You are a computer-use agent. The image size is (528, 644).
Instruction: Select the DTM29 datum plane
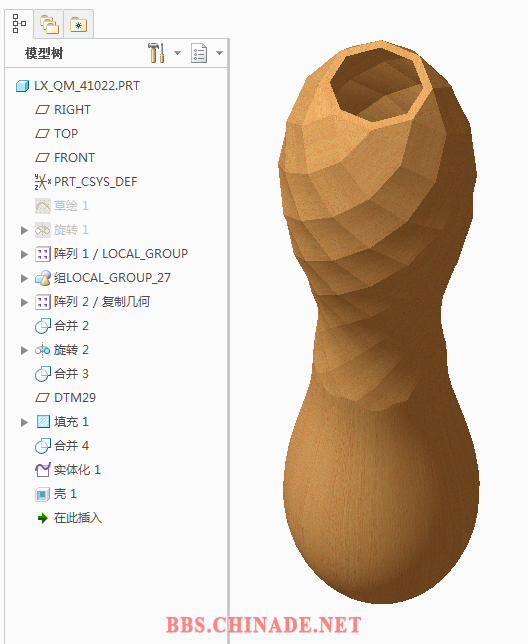point(65,398)
